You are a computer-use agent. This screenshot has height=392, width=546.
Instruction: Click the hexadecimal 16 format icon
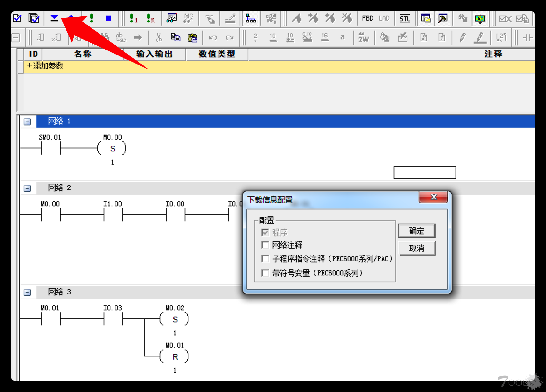[x=325, y=37]
